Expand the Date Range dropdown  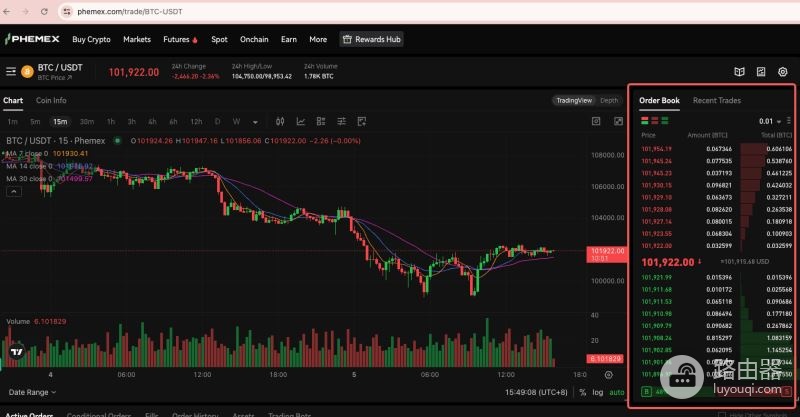tap(32, 393)
